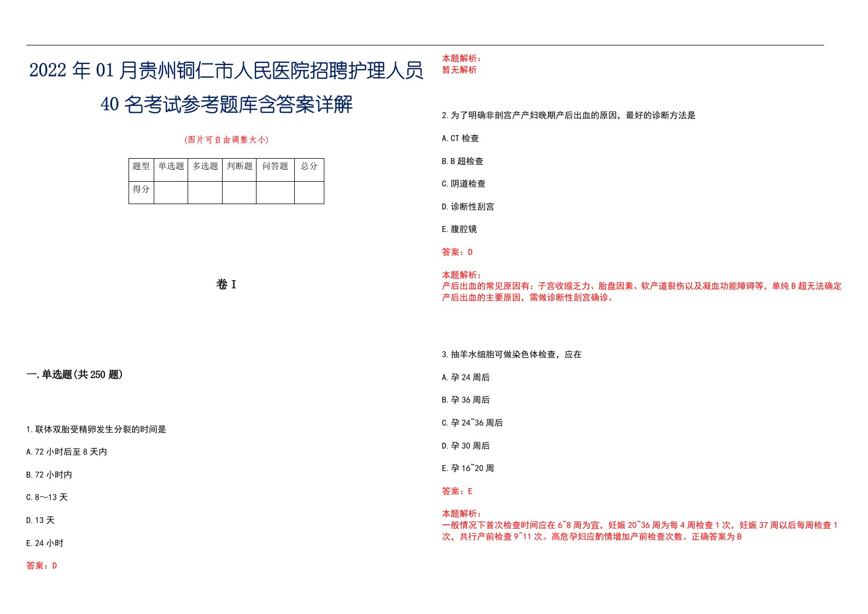
Task: Click the '总分' table header cell
Action: pos(309,170)
